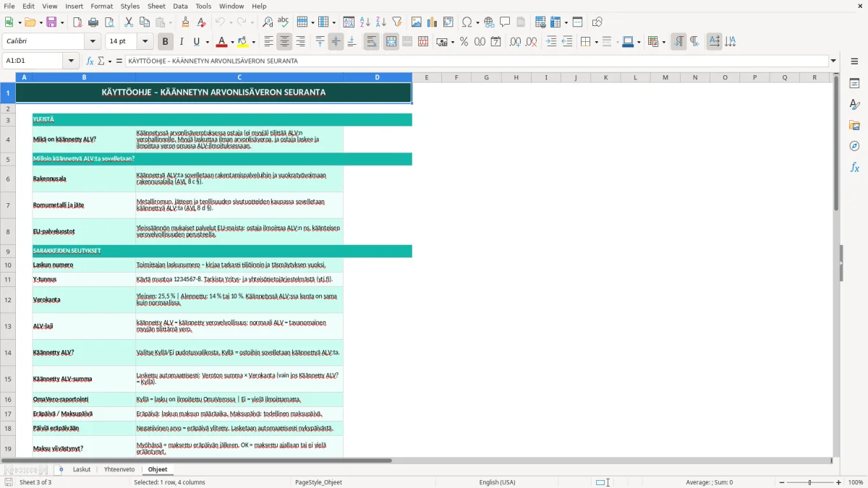Sort ascending A to Z

[x=365, y=22]
